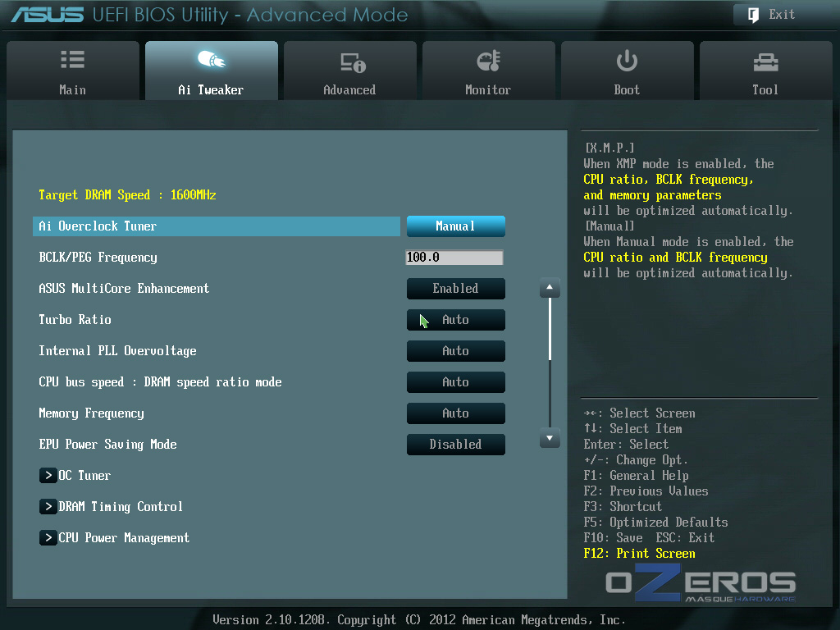Click the Exit door icon

coord(753,15)
